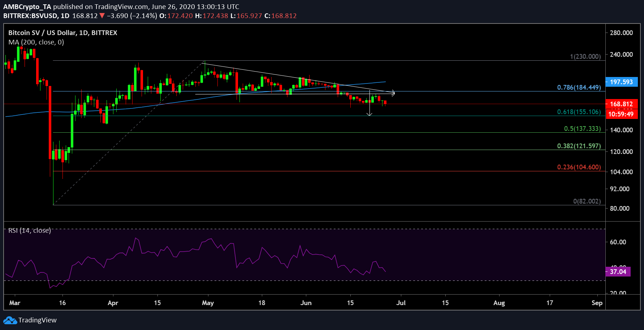
Task: Click the 240.000 price axis label
Action: pos(621,55)
